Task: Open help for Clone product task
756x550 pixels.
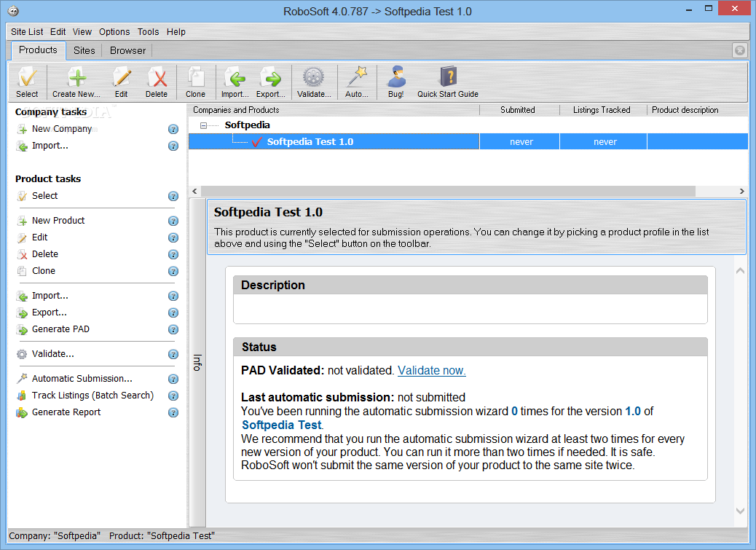Action: 173,272
